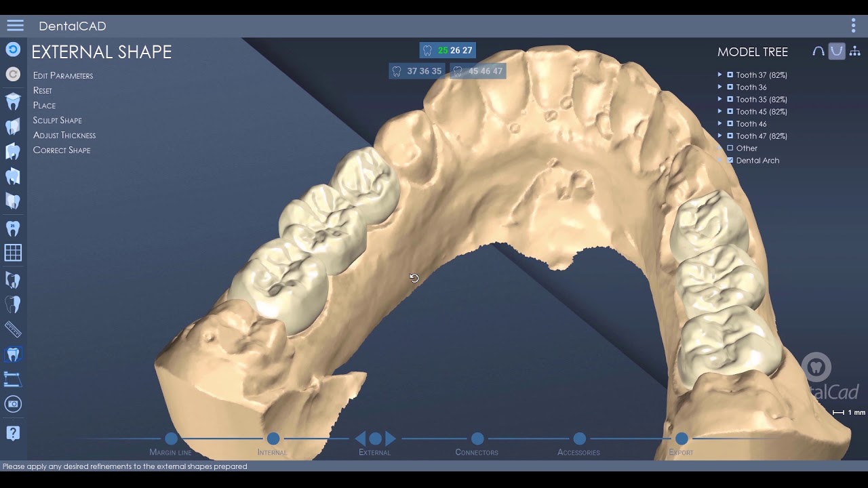This screenshot has height=488, width=868.
Task: Select the fifth tooth tool in sidebar
Action: click(13, 201)
